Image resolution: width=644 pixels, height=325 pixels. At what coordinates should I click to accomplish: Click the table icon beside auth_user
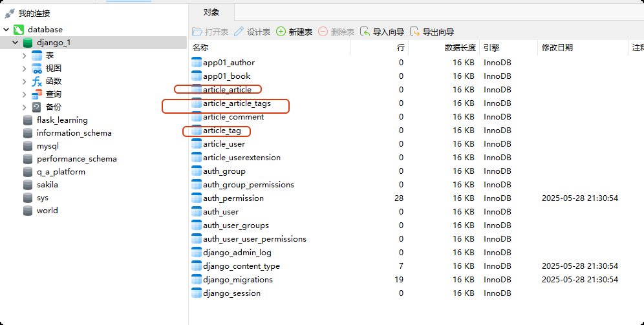(197, 212)
